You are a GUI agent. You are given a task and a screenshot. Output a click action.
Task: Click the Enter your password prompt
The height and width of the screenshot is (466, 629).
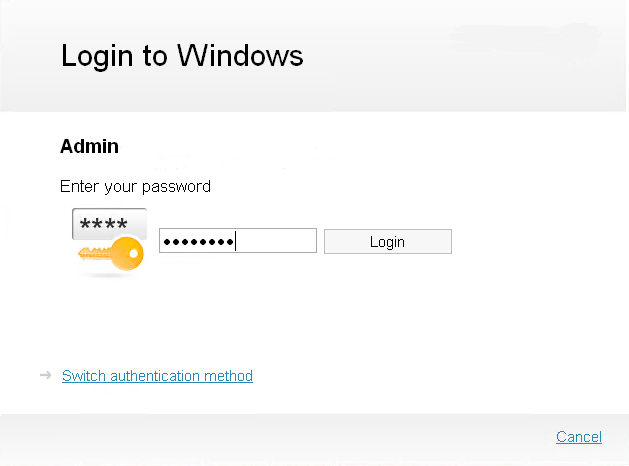click(x=135, y=186)
